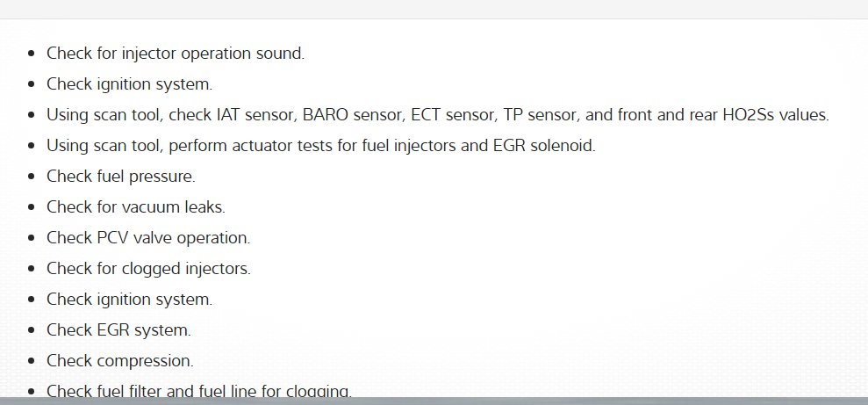Click the bullet before "Check fuel pressure"
868x405 pixels.
tap(32, 177)
